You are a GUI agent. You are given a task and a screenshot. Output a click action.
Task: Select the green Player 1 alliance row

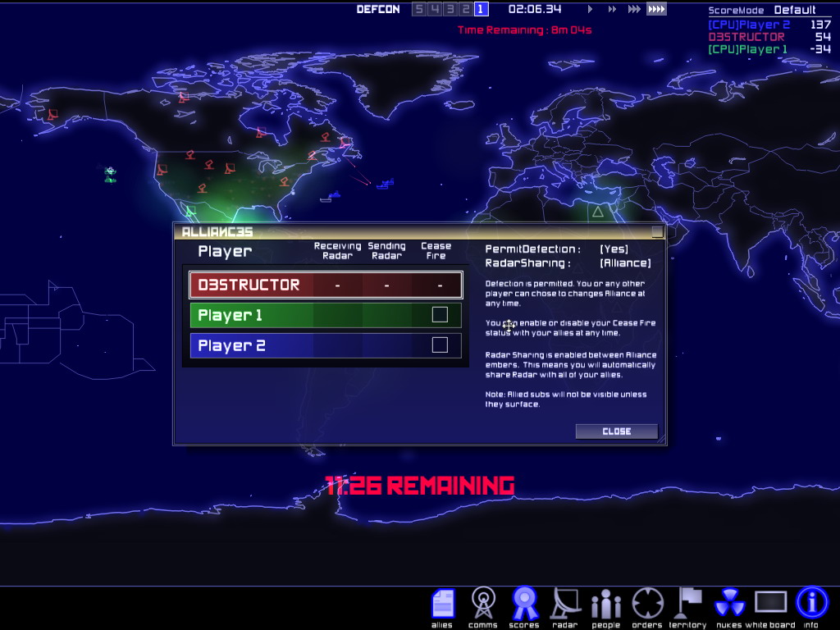pyautogui.click(x=326, y=315)
